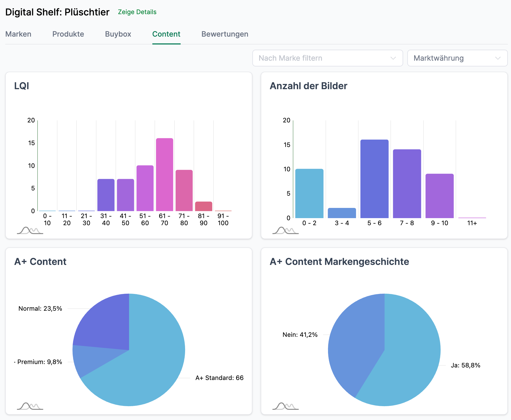Click the 81 - 90 LQI bar
Image resolution: width=511 pixels, height=420 pixels.
tap(203, 206)
